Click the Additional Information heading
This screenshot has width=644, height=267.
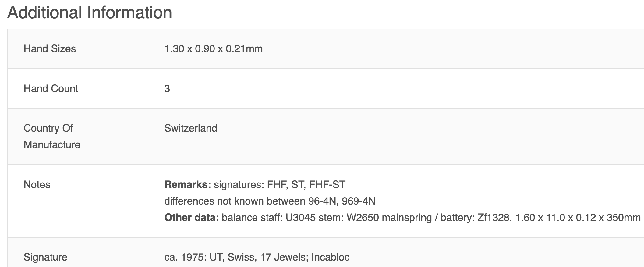click(x=90, y=13)
